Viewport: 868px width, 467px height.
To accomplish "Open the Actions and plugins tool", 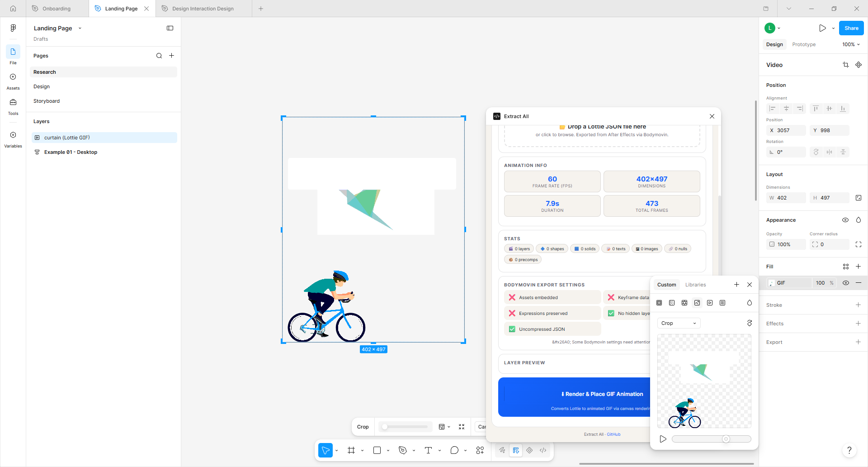I will coord(480,450).
